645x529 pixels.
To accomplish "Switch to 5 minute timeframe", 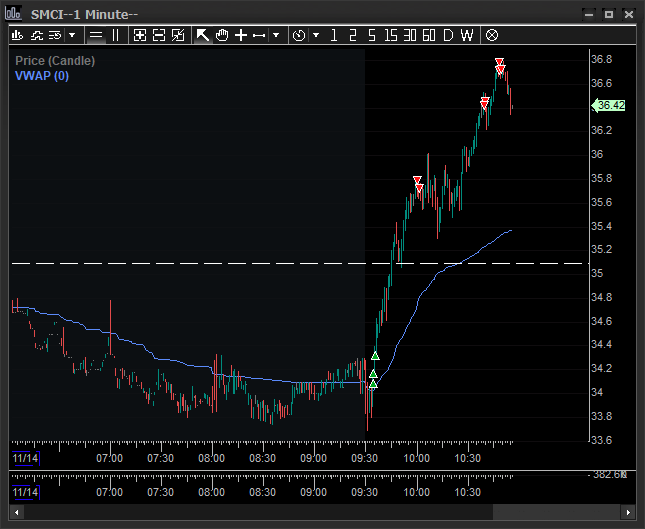I will click(371, 35).
